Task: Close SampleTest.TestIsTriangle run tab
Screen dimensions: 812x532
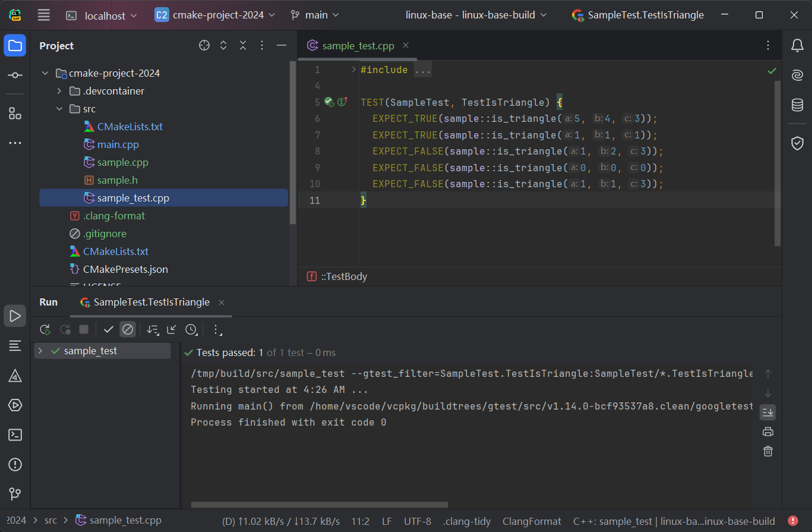Action: [222, 303]
